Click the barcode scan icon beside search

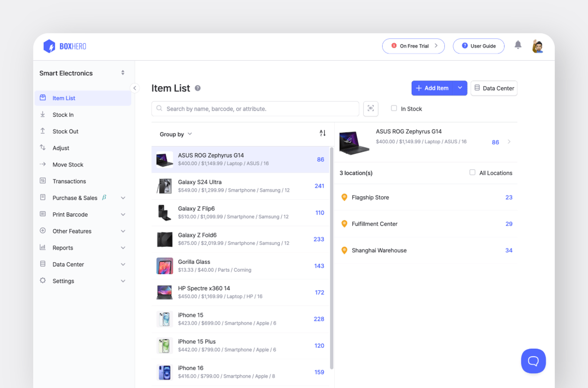(x=370, y=108)
